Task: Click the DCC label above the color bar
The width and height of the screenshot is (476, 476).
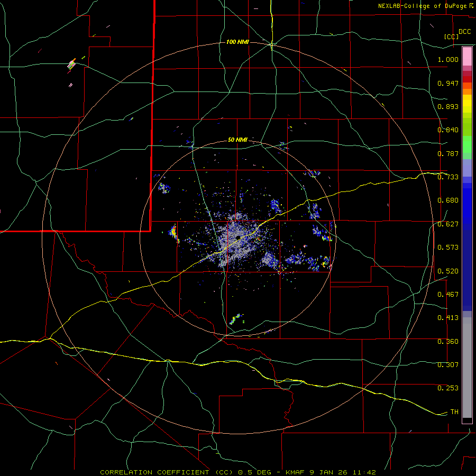Action: tap(464, 32)
